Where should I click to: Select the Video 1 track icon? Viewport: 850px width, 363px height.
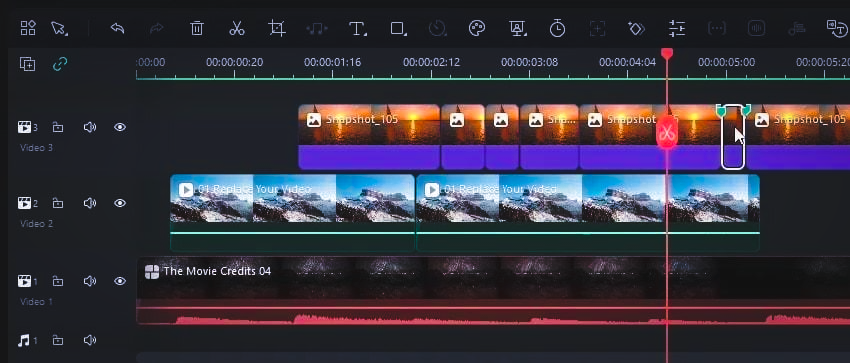coord(25,281)
